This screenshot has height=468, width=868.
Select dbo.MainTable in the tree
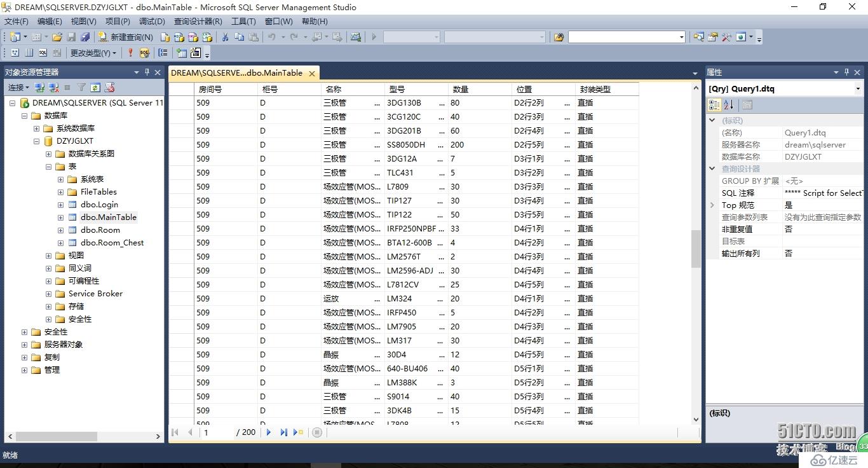coord(109,217)
